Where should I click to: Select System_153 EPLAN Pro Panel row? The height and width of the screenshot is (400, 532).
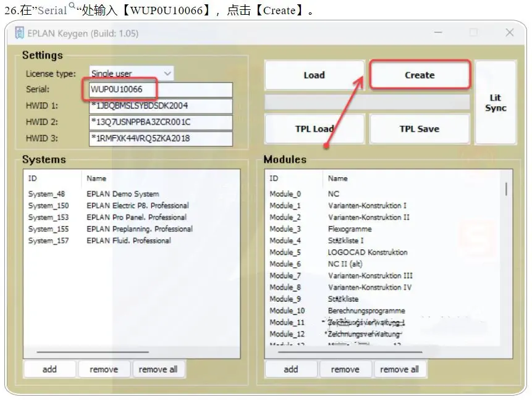pos(132,217)
